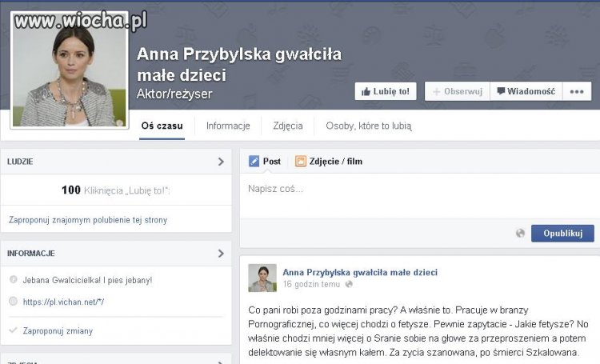Open the Zdjęcia tab

[x=288, y=126]
